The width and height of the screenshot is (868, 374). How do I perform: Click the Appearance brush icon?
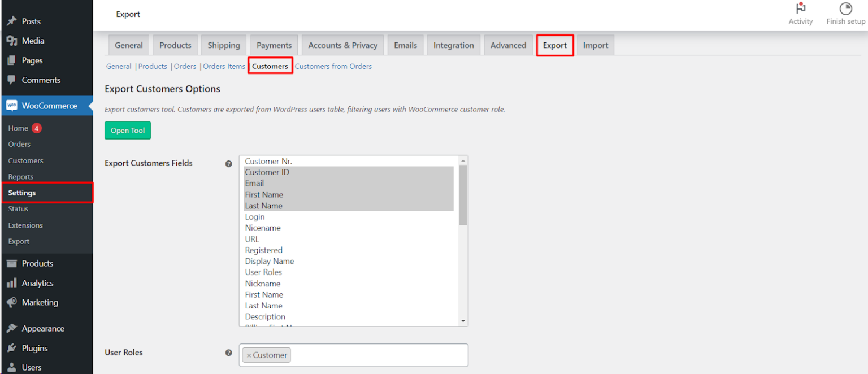[11, 328]
